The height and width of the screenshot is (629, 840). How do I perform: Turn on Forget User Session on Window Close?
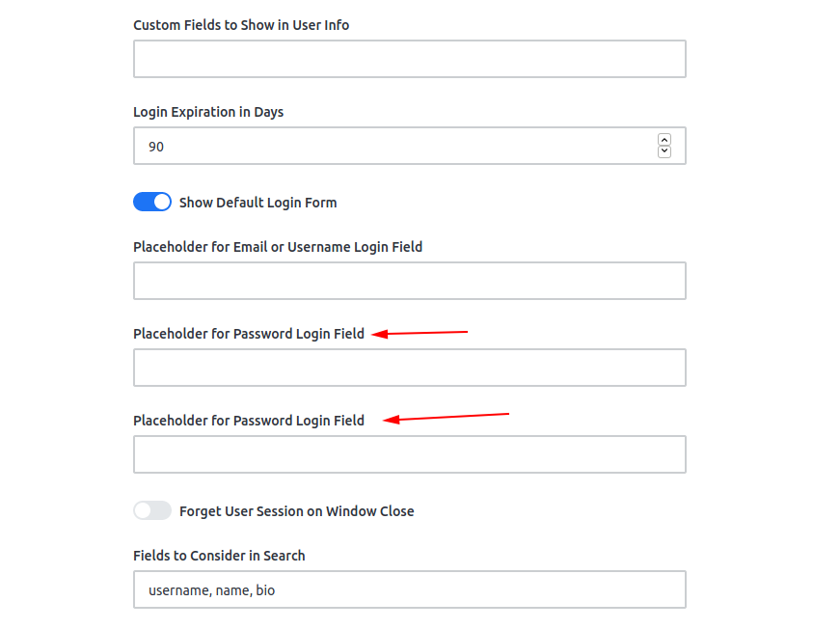[x=151, y=510]
